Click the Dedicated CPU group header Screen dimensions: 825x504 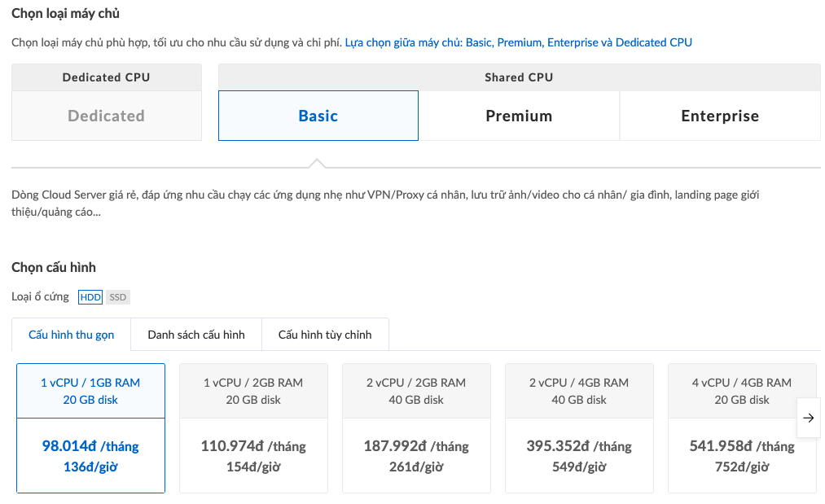[x=106, y=77]
